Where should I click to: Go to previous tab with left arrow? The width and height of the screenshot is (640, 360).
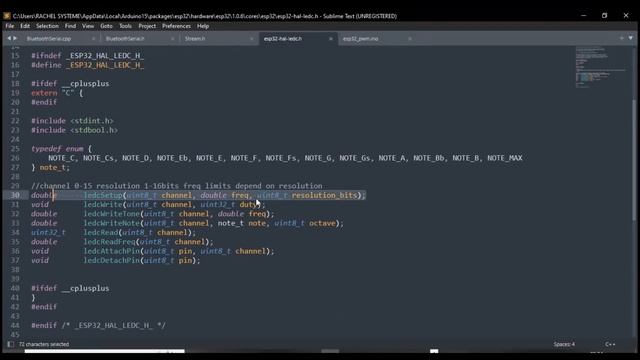[x=9, y=38]
